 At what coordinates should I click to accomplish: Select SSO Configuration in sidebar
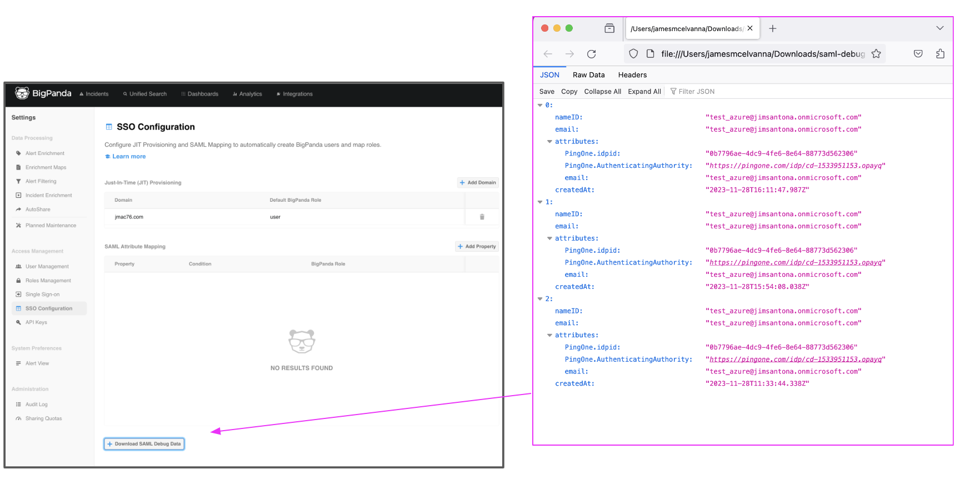[49, 308]
